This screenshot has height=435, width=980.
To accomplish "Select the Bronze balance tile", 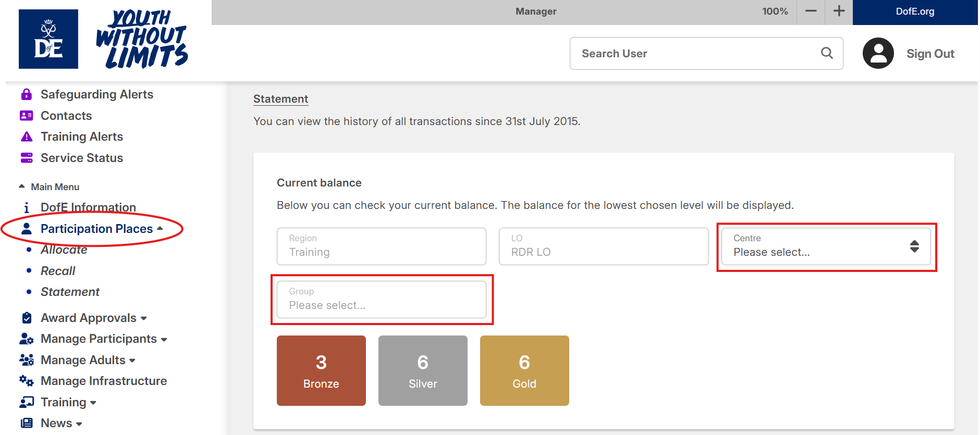I will tap(321, 370).
